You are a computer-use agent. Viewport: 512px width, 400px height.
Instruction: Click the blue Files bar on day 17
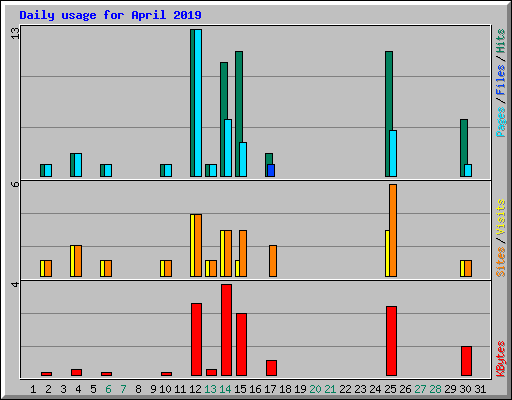click(x=271, y=170)
